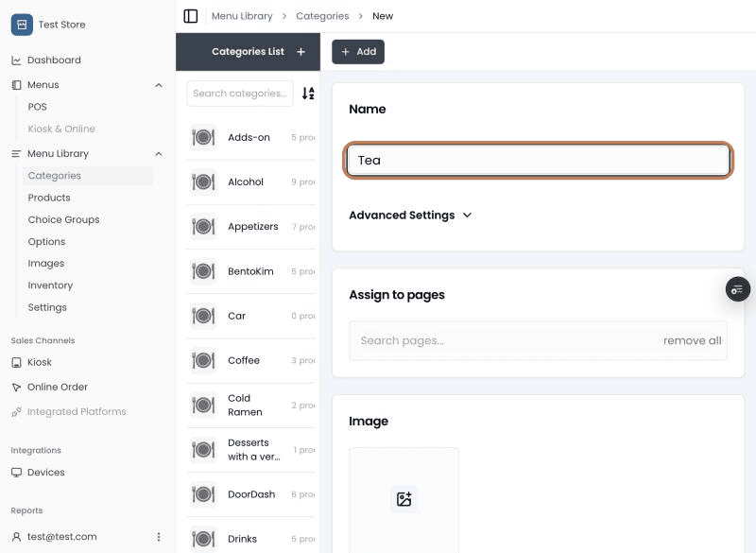Open the user menu three-dots icon
Image resolution: width=756 pixels, height=553 pixels.
click(x=159, y=537)
